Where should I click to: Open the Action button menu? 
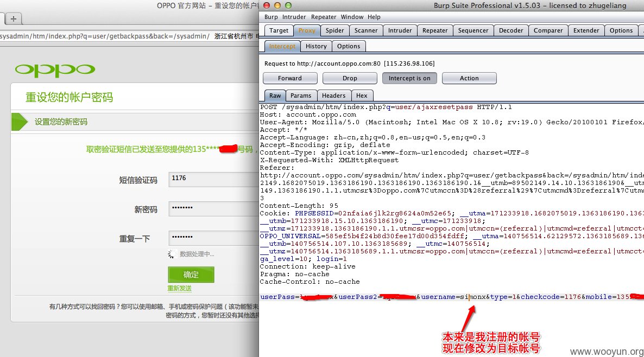[469, 78]
